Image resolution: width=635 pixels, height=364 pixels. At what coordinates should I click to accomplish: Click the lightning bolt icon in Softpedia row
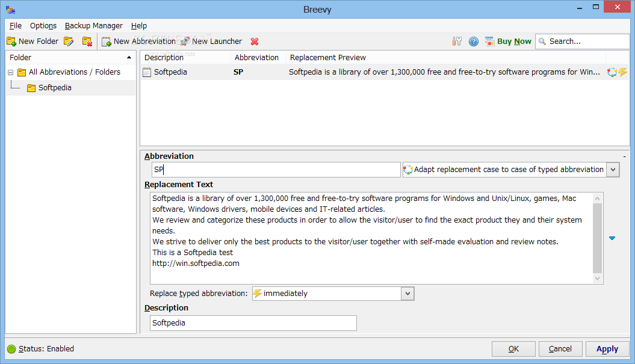[x=623, y=72]
